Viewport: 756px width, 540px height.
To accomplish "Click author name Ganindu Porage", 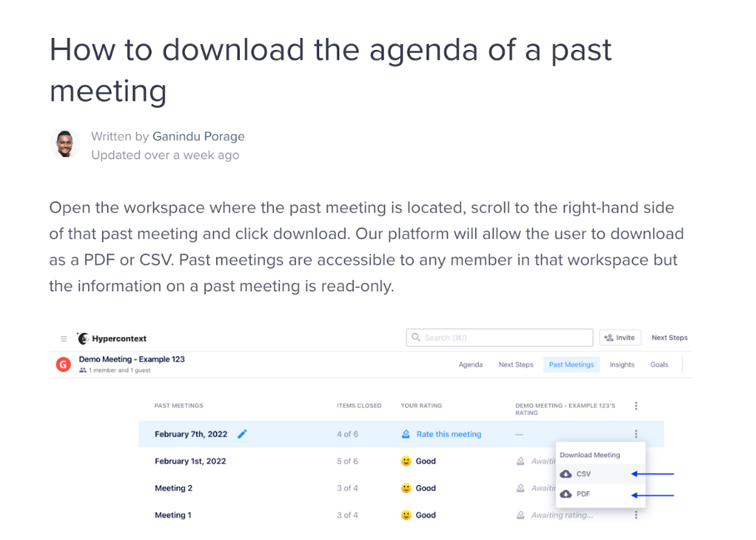I will tap(199, 136).
